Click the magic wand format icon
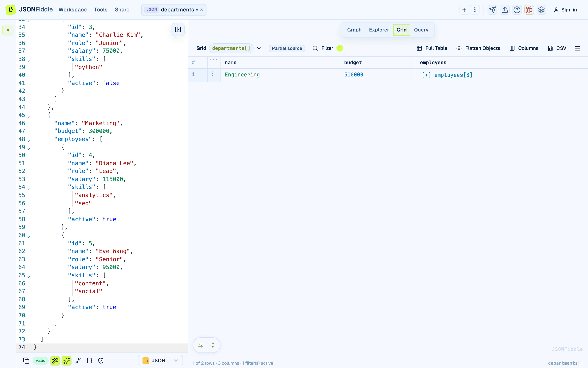 point(55,360)
